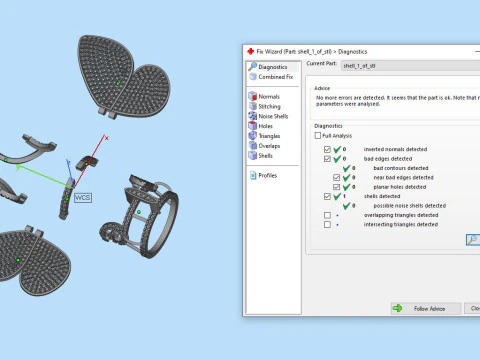
Task: Click the Combined Fix icon
Action: click(253, 77)
